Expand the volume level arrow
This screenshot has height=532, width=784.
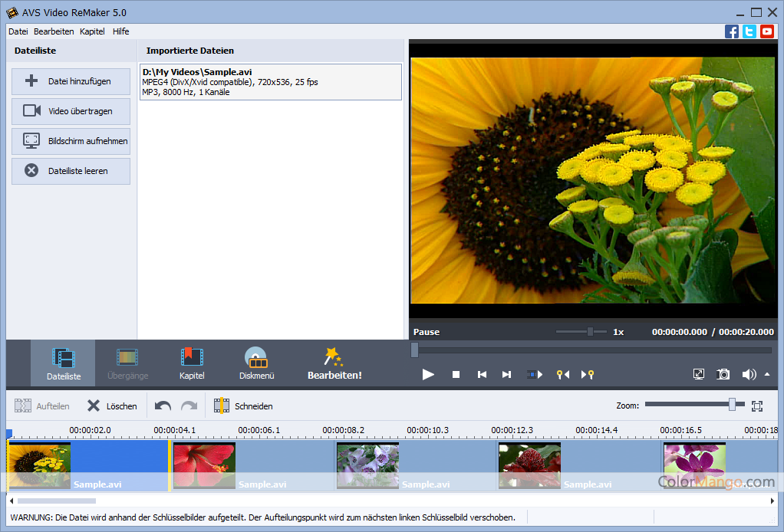767,374
